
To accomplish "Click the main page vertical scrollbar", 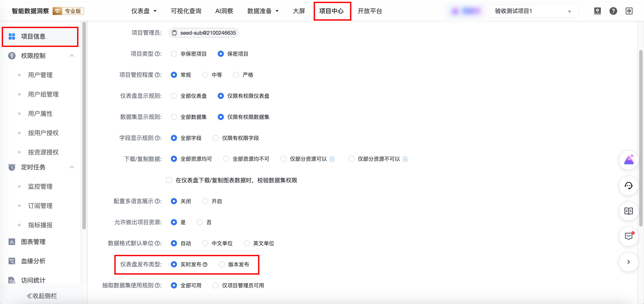I will click(x=640, y=138).
